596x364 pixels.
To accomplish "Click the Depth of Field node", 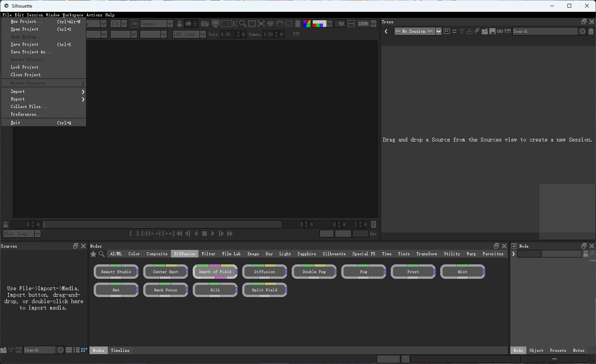I will [x=215, y=272].
